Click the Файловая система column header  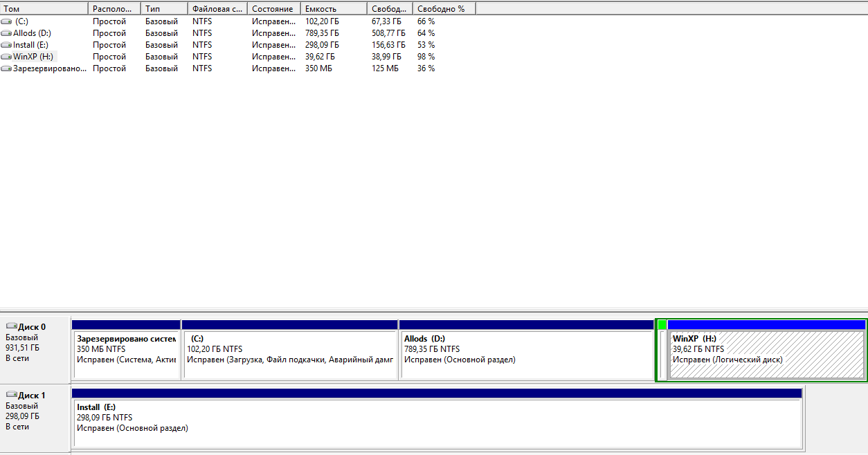click(217, 9)
